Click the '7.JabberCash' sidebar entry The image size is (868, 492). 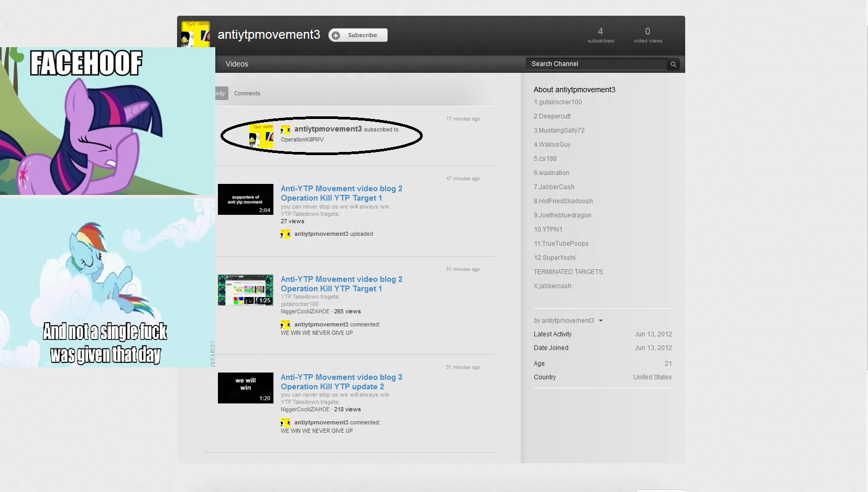554,187
